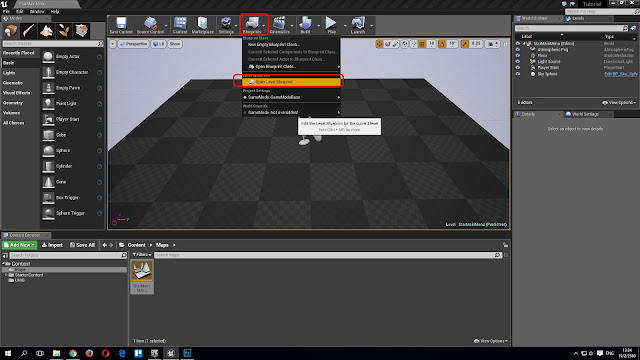Viewport: 640px width, 360px height.
Task: Click the Launch toolbar button
Action: coord(358,25)
